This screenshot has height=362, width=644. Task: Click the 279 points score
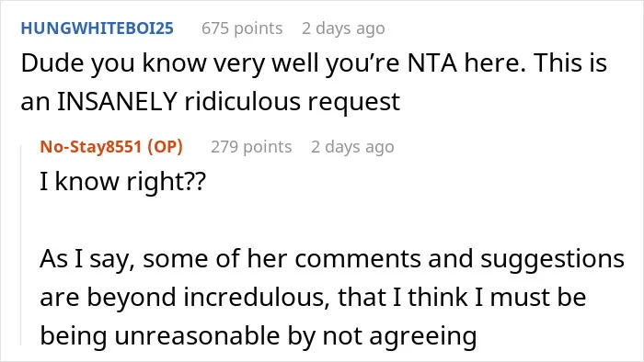point(251,147)
